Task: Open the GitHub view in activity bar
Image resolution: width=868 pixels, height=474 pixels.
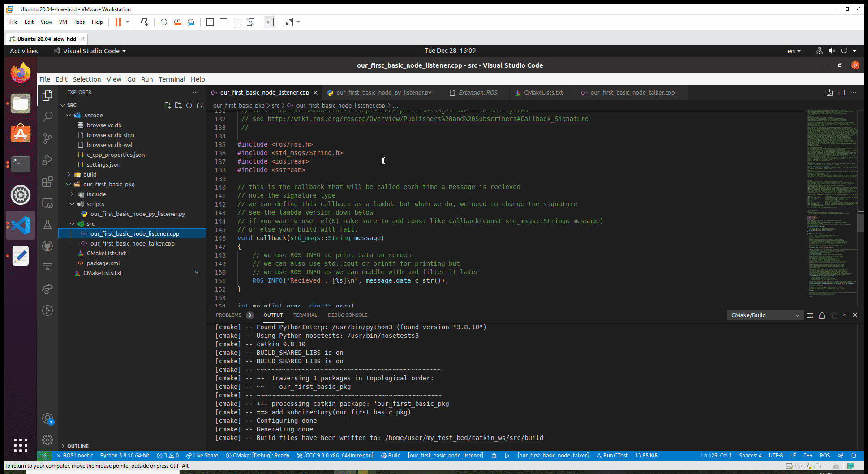Action: (47, 246)
